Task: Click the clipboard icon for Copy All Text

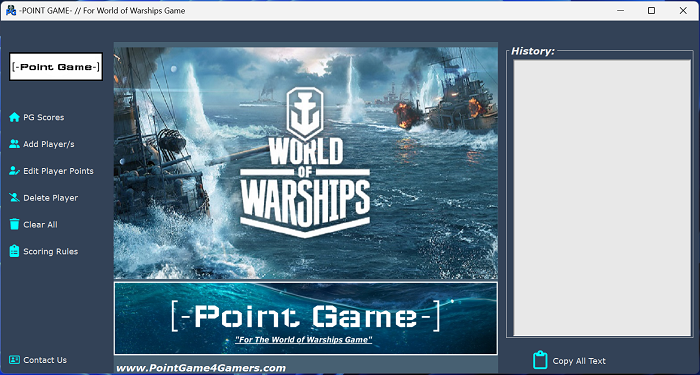Action: click(540, 360)
